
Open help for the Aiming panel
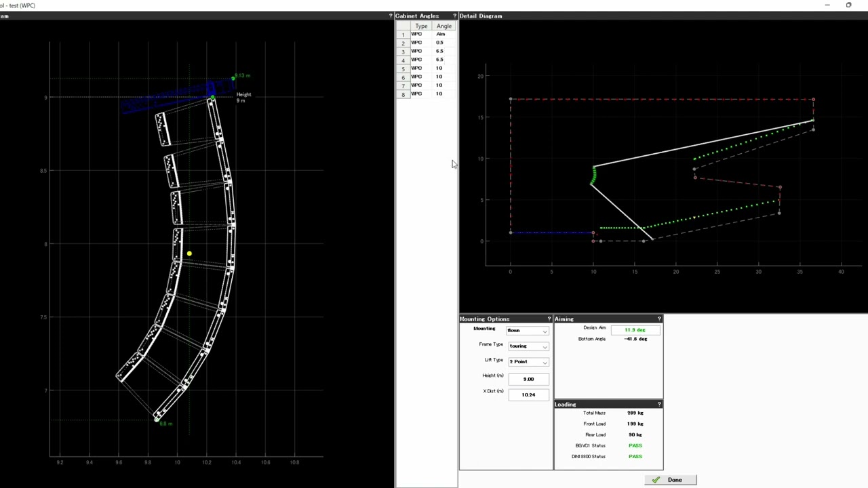[659, 319]
